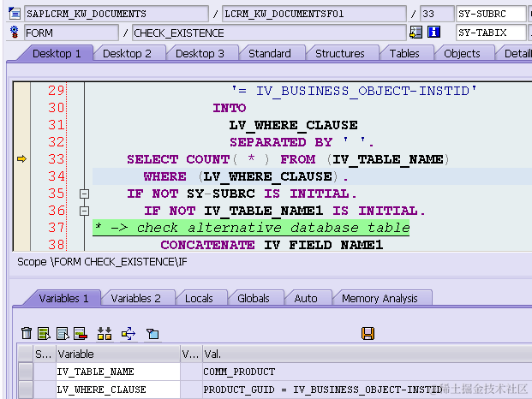
Task: Click the Scope \FORM CHECK_EXISTENCE\IF text
Action: 102,262
